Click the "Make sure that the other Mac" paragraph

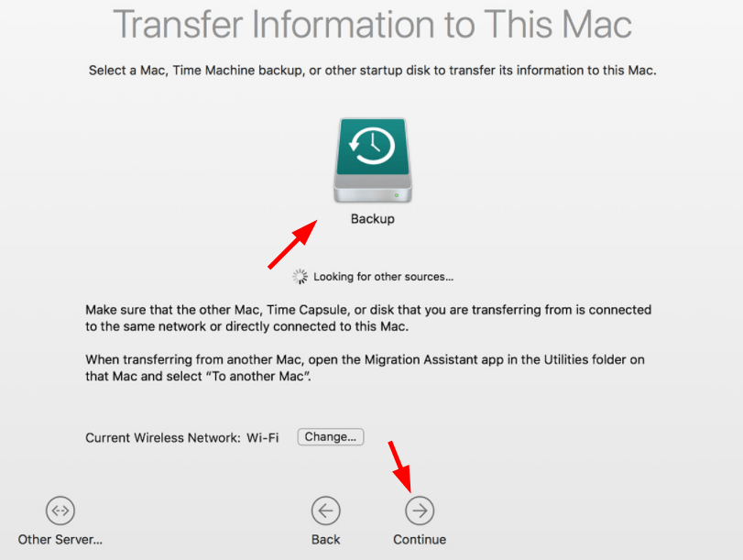pos(368,318)
